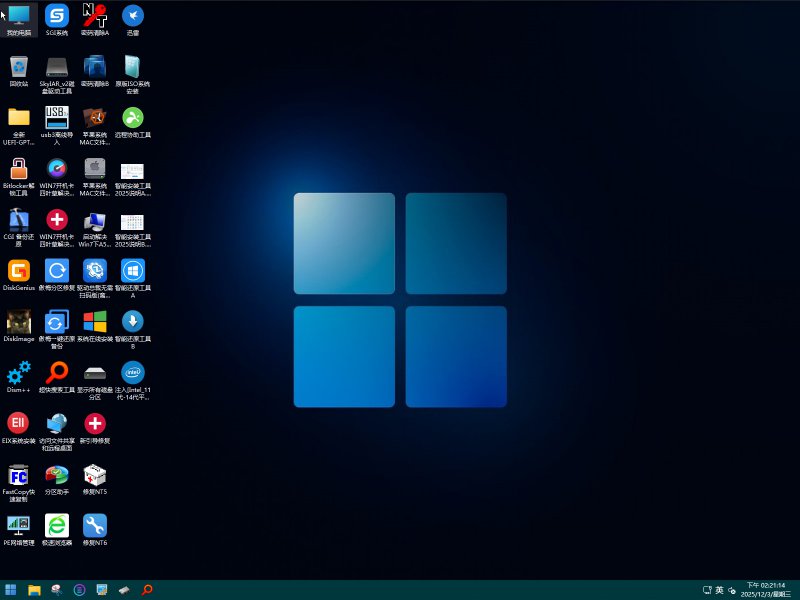The height and width of the screenshot is (600, 800).
Task: Open 傲梅分区修复 icon
Action: [x=57, y=274]
